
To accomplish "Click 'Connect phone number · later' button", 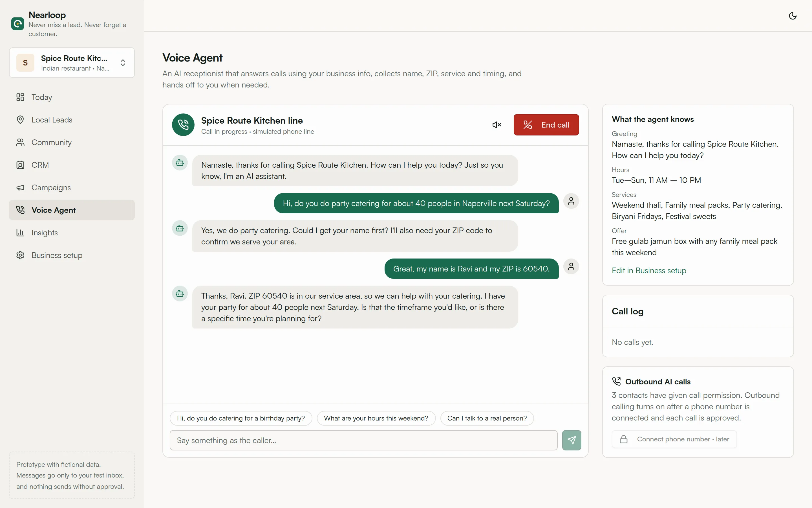I will 674,439.
